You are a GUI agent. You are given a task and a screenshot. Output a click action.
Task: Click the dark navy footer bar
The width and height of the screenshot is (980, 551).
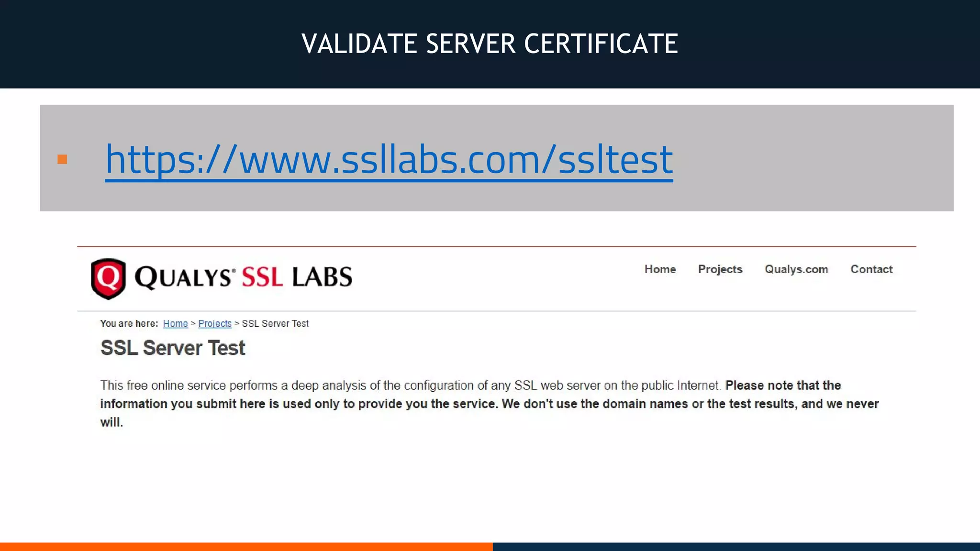point(736,546)
